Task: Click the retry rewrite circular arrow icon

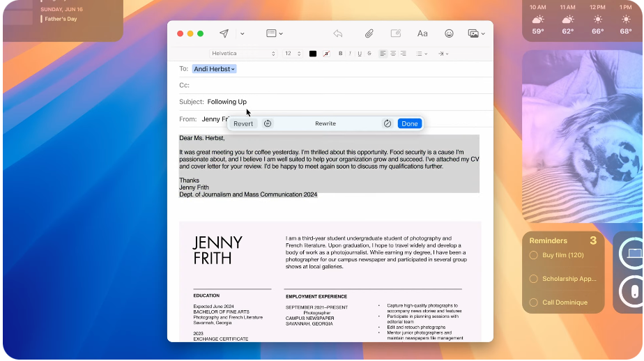Action: coord(388,123)
